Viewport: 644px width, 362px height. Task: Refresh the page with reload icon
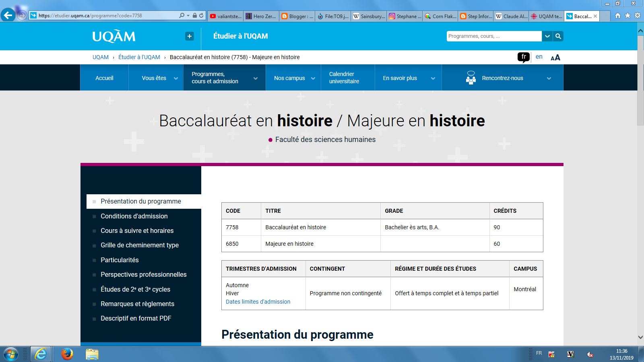pos(201,15)
